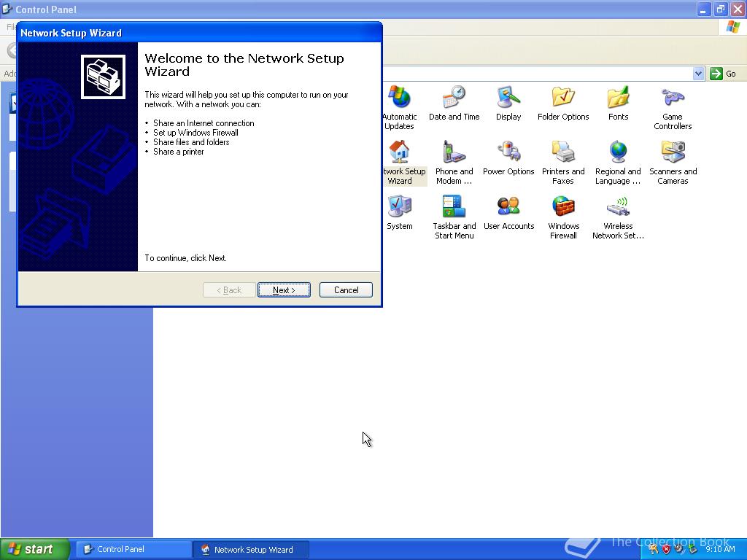Restore down the Control Panel window
The height and width of the screenshot is (560, 747).
721,9
